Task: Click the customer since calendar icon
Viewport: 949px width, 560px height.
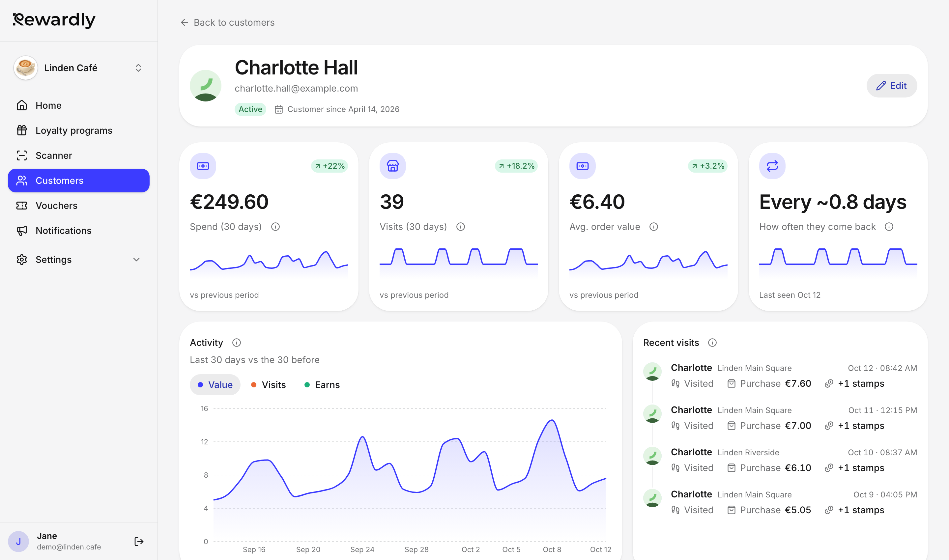Action: (x=278, y=109)
